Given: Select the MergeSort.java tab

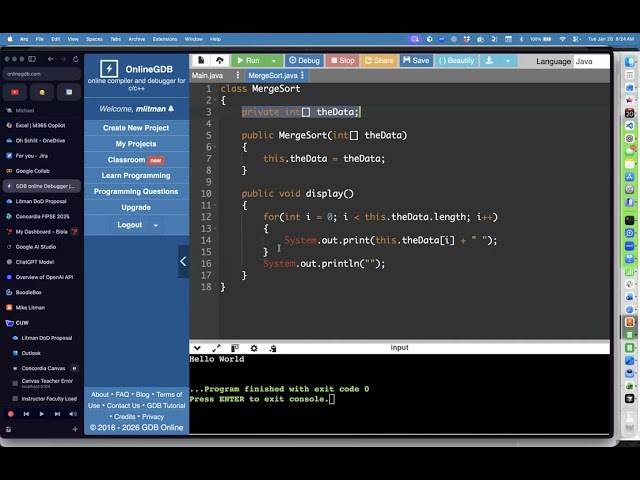Looking at the screenshot, I should 273,76.
